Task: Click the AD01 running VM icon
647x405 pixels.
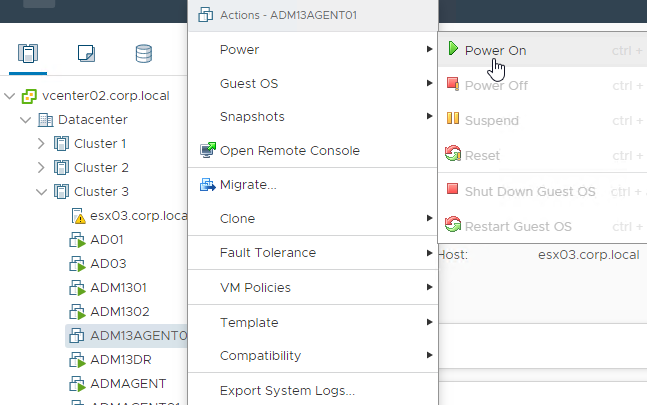Action: (x=77, y=240)
